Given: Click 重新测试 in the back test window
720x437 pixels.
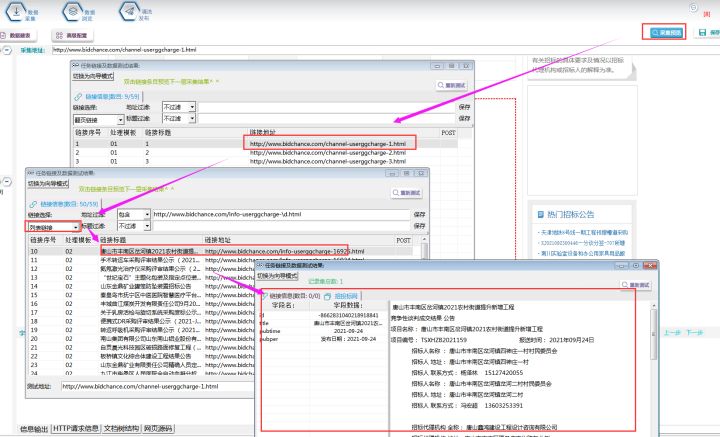Looking at the screenshot, I should (x=452, y=85).
